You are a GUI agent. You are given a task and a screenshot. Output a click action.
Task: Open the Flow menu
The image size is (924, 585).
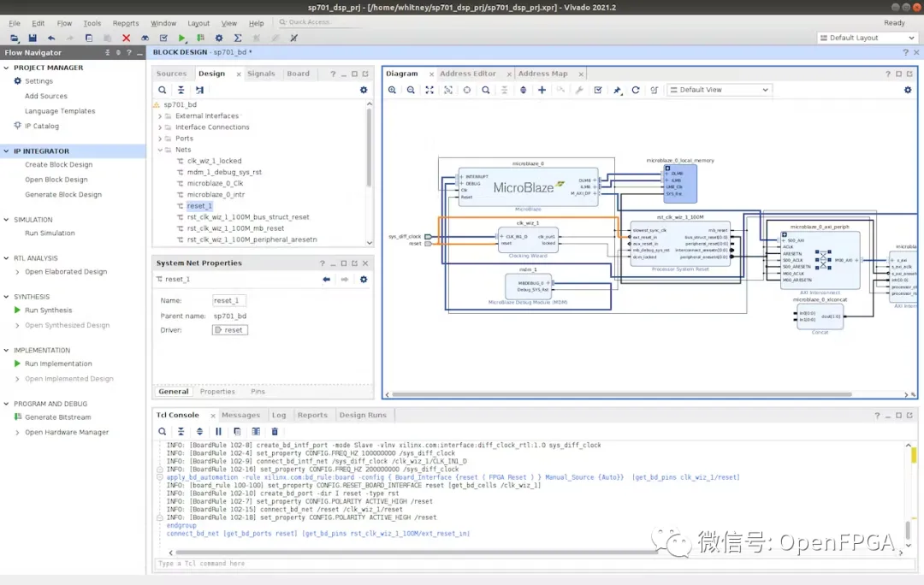coord(64,23)
